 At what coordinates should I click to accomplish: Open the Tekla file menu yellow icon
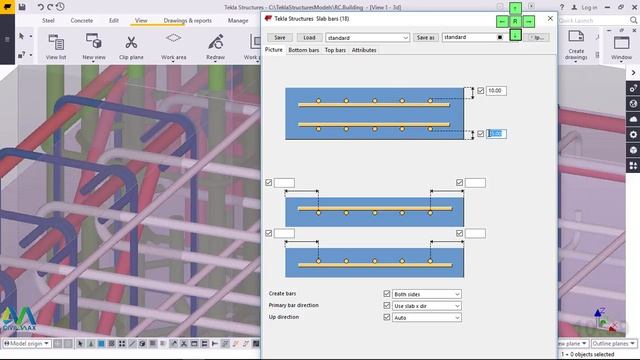coord(7,7)
